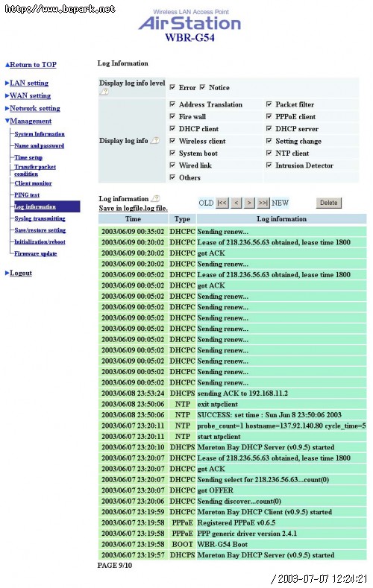Go to next newer log page
373x588 pixels.
click(249, 203)
